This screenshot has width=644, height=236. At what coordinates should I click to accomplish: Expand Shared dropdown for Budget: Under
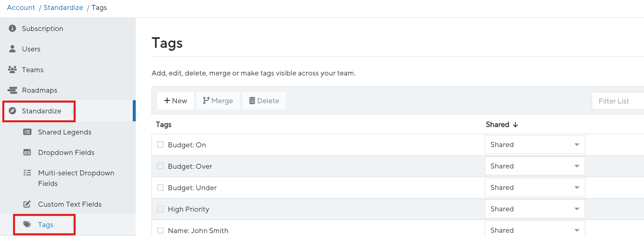click(535, 188)
